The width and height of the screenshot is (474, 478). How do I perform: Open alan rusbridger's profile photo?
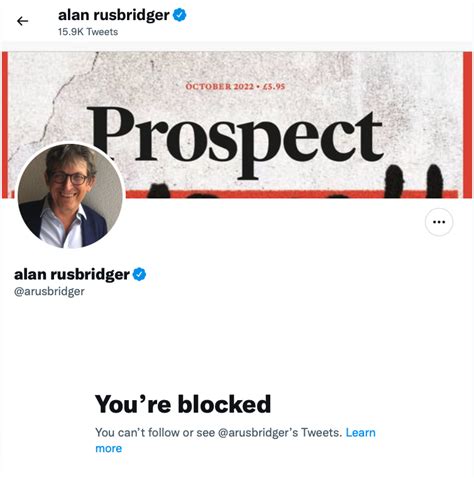click(70, 196)
